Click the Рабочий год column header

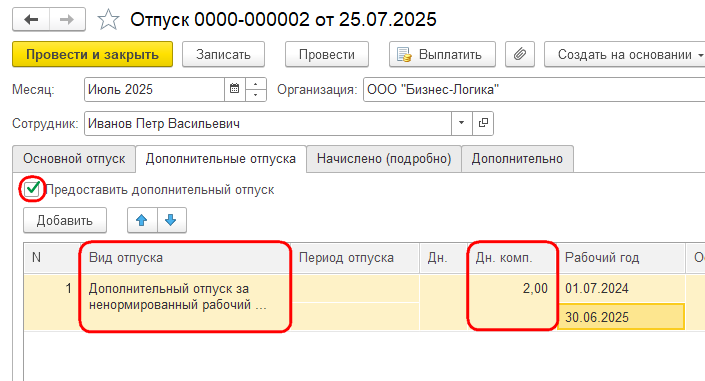click(x=621, y=258)
